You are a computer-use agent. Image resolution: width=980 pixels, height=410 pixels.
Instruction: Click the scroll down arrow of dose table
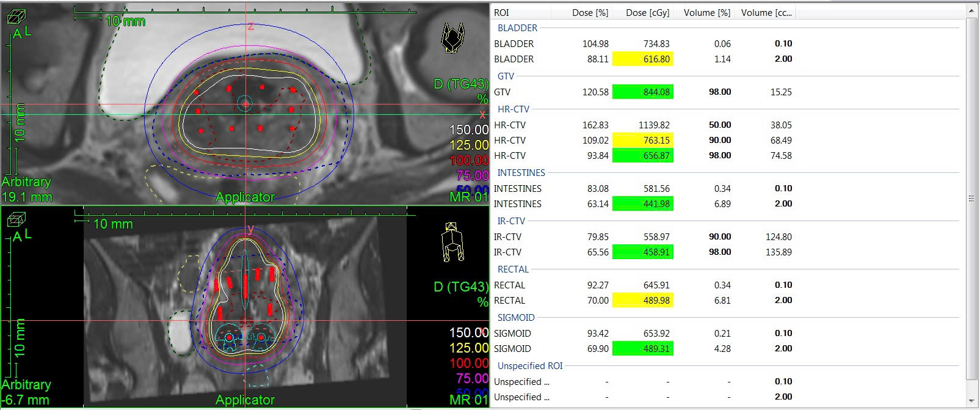972,401
